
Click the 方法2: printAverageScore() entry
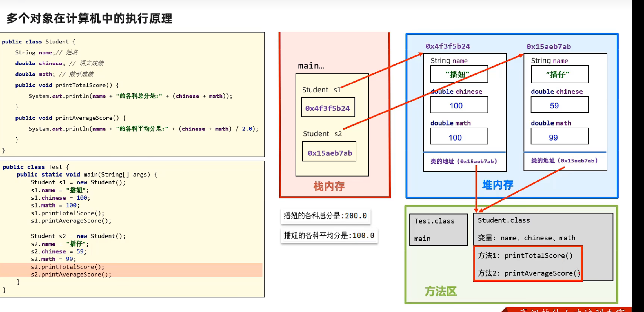pos(528,273)
